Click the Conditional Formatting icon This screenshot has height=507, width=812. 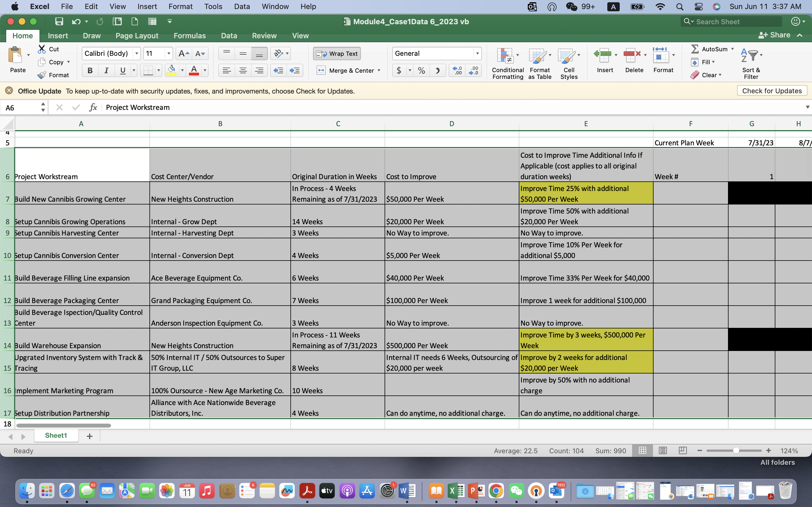[505, 56]
